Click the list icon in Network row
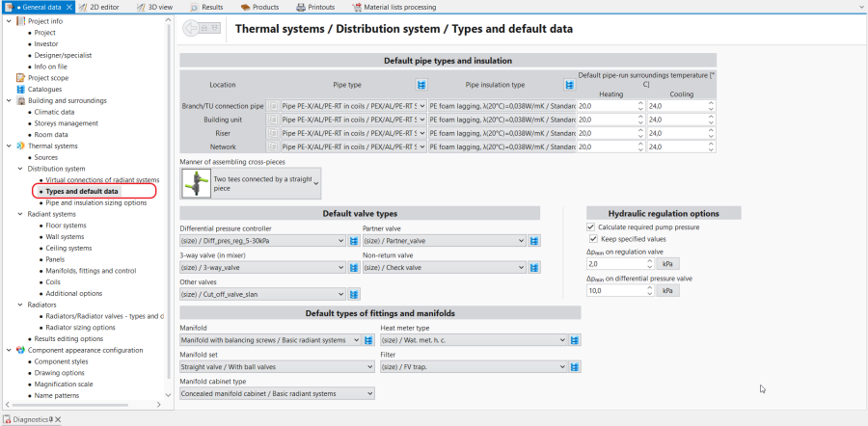The image size is (868, 426). point(272,147)
